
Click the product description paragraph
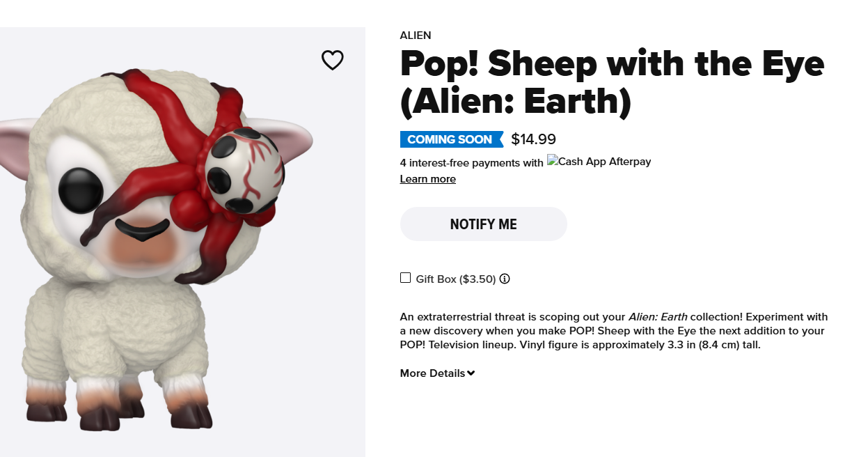click(613, 330)
